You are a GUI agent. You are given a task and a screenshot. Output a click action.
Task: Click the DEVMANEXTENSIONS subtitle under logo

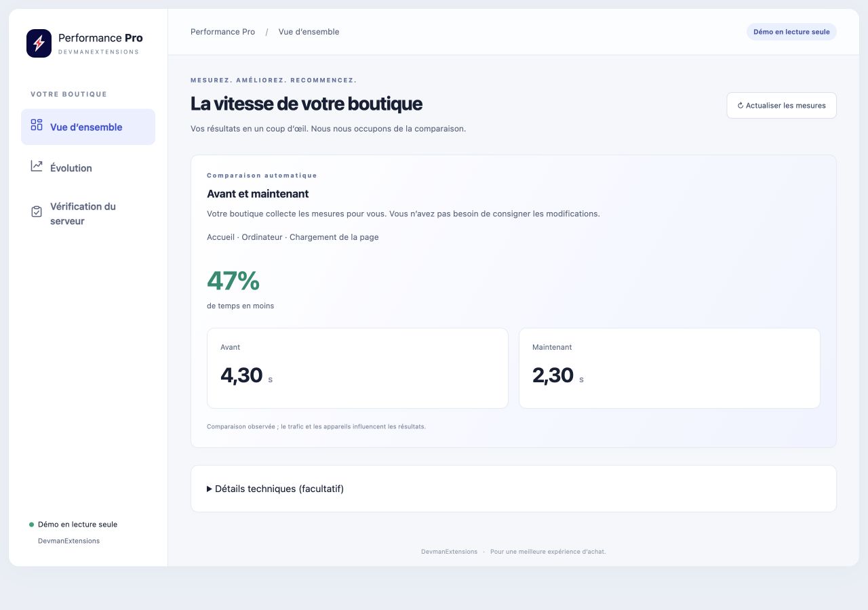pos(98,52)
